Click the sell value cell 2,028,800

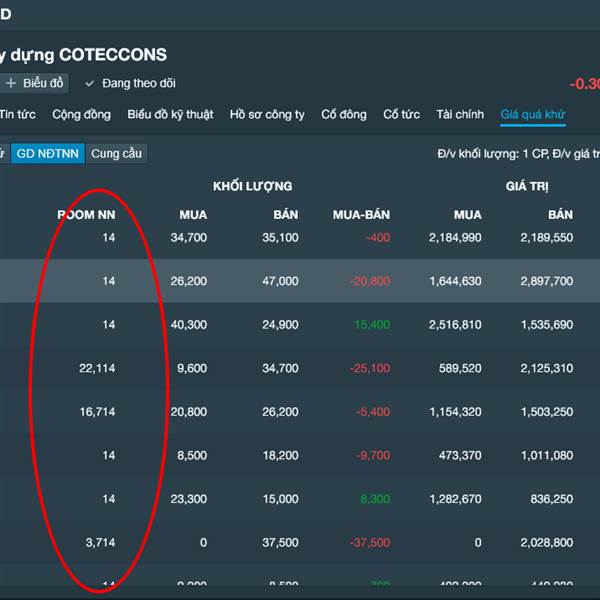pos(546,542)
